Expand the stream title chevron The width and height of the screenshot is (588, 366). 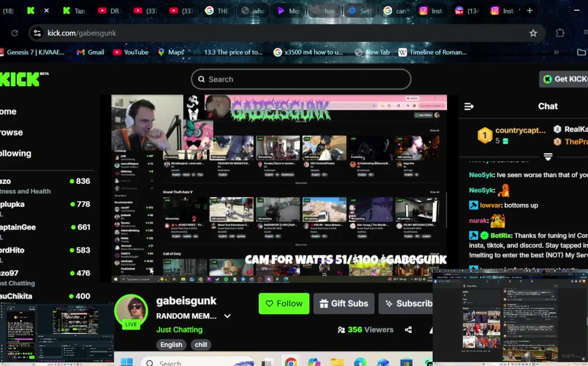(x=227, y=316)
